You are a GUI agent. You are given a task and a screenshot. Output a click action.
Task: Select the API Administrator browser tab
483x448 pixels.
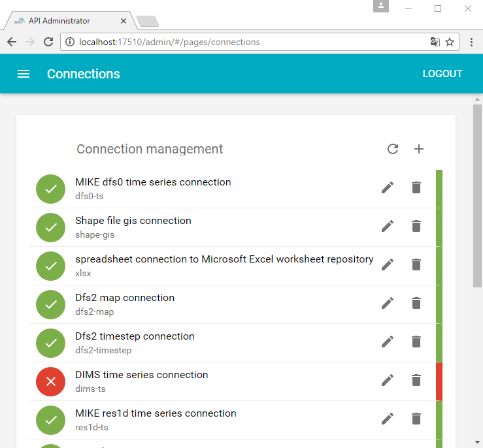point(69,21)
